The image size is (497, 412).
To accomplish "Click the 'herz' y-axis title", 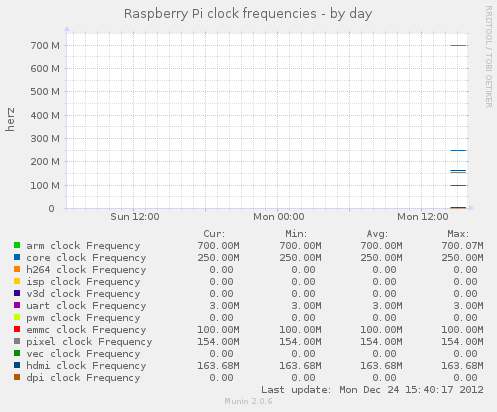I will pos(10,119).
